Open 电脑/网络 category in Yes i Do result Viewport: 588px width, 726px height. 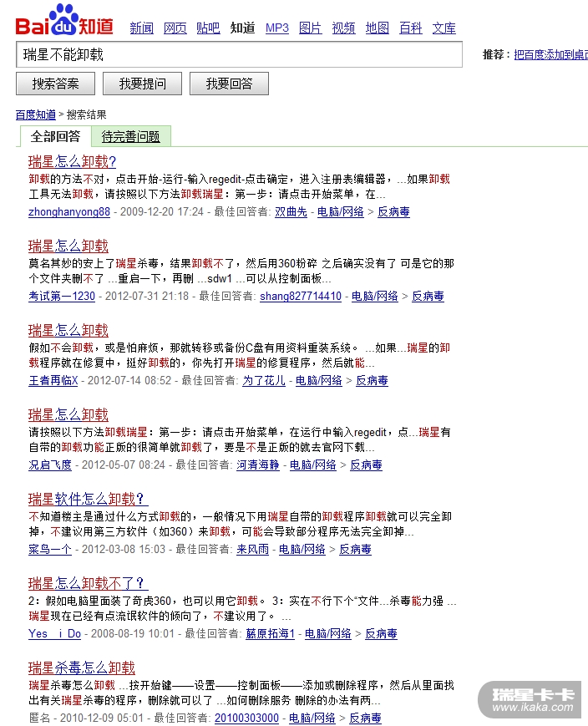(327, 633)
